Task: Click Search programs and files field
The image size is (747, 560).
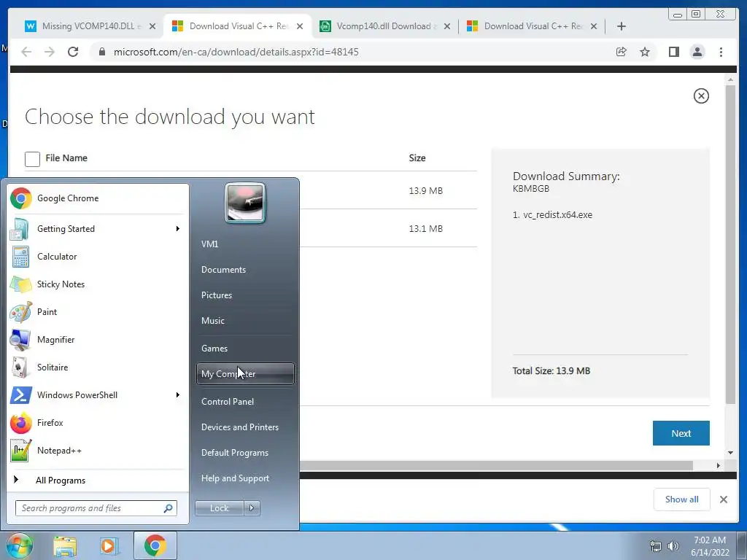Action: point(96,508)
